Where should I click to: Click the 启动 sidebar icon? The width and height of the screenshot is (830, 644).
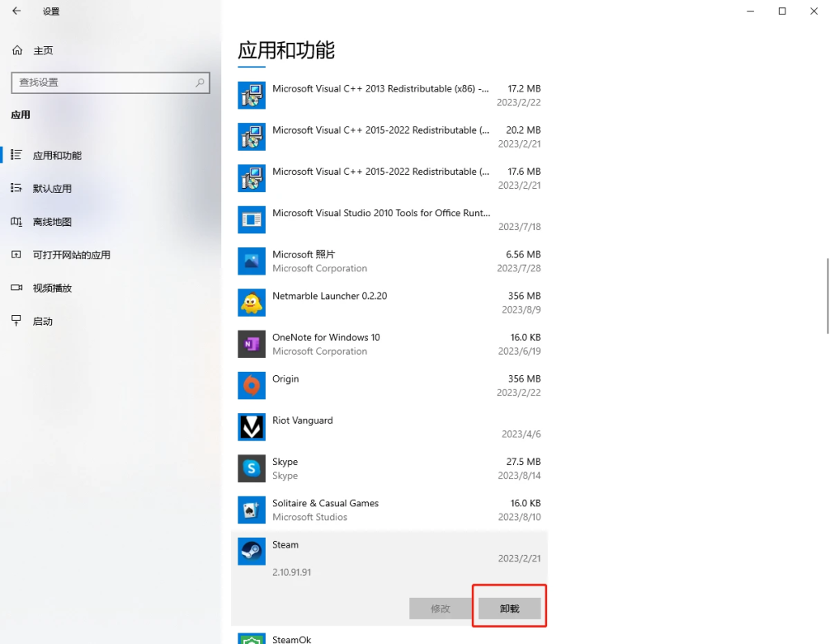(x=16, y=321)
